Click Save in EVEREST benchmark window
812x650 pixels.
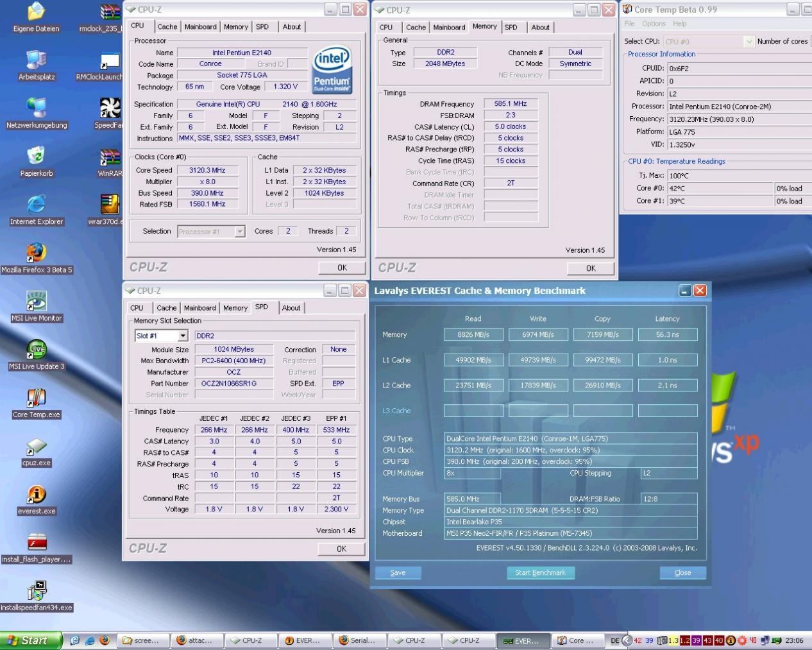click(398, 572)
